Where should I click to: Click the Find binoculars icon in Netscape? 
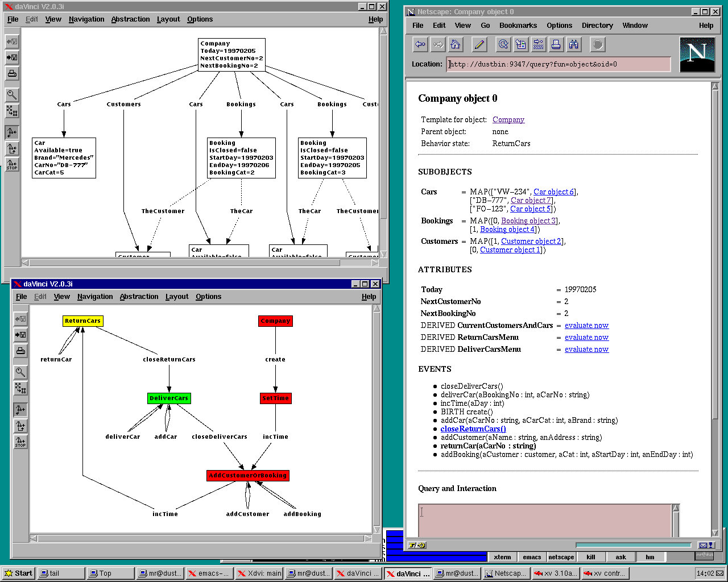(574, 44)
